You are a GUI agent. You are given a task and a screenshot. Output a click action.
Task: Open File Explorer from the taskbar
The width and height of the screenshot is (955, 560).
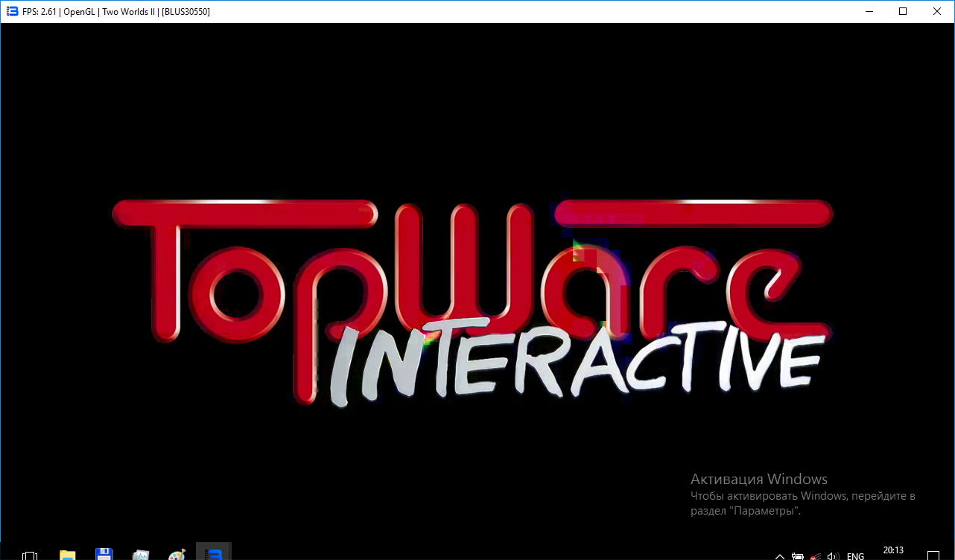(68, 555)
